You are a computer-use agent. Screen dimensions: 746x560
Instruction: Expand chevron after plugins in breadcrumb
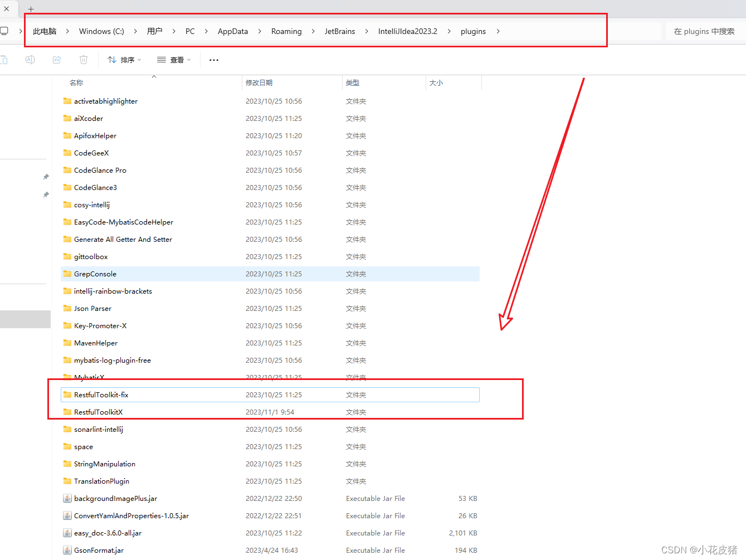pos(498,31)
